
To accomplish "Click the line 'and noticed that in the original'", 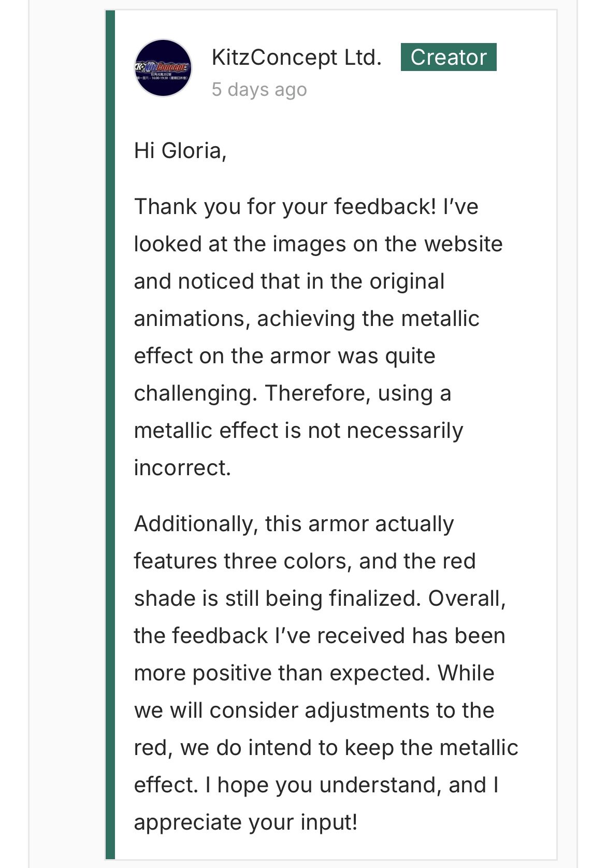I will coord(290,281).
